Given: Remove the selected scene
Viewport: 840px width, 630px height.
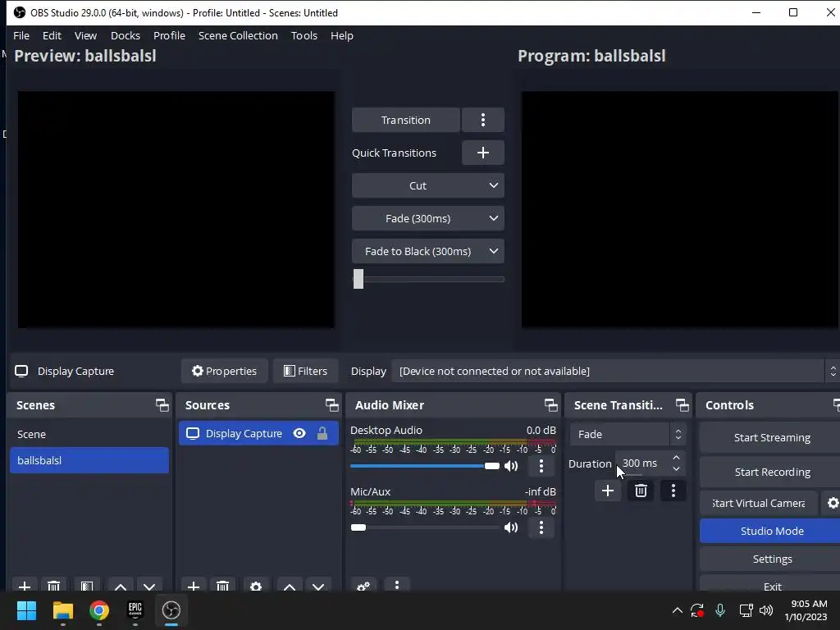Looking at the screenshot, I should [53, 586].
